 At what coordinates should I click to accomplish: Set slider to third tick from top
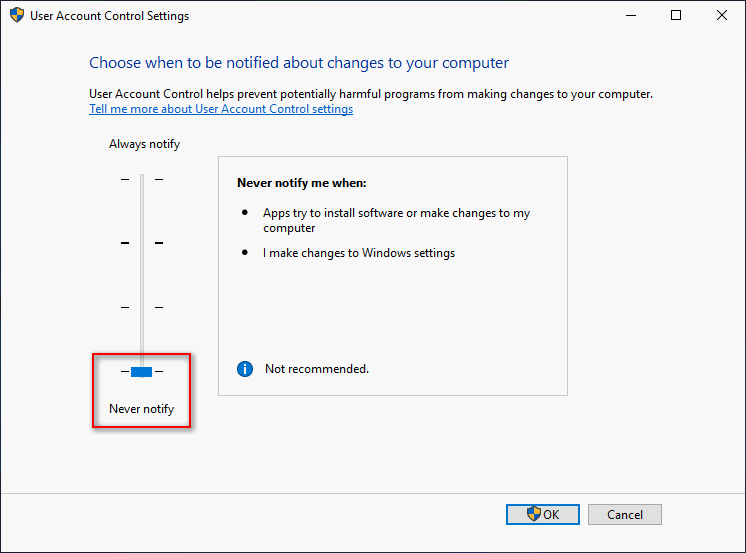142,307
